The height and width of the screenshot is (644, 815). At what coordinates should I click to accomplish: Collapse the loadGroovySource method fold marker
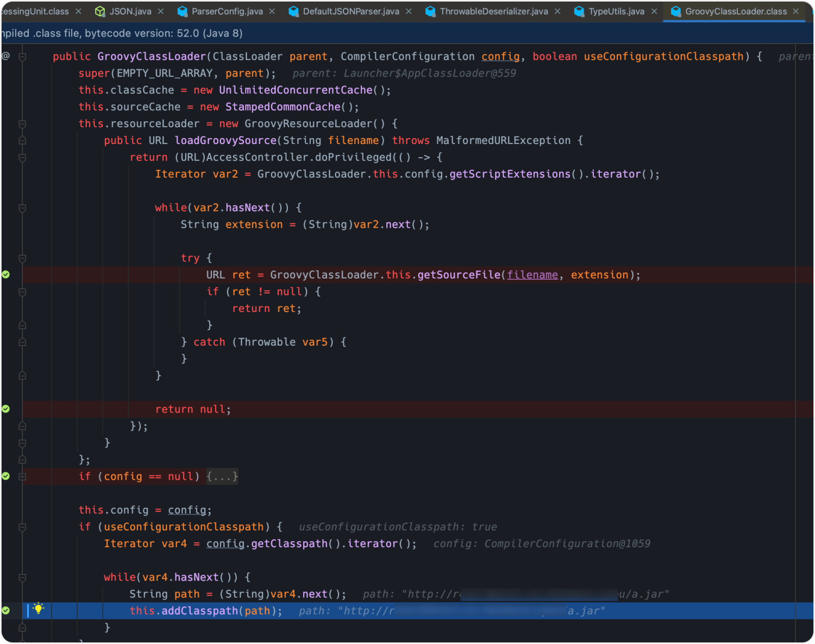22,140
